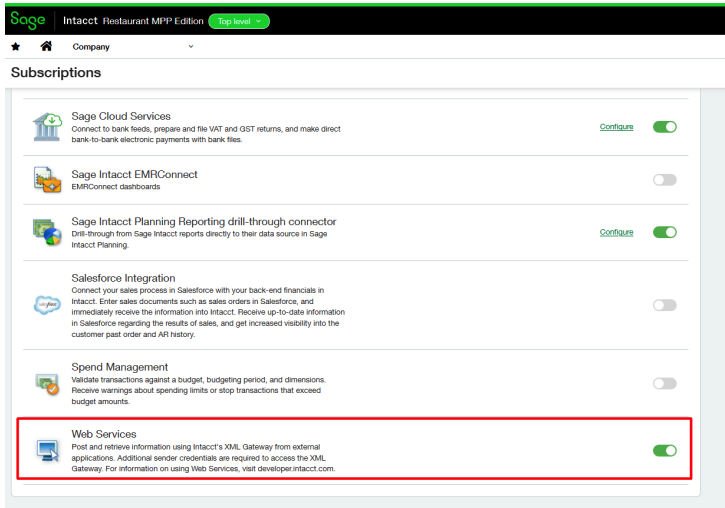Click the Sage logo

click(x=28, y=20)
